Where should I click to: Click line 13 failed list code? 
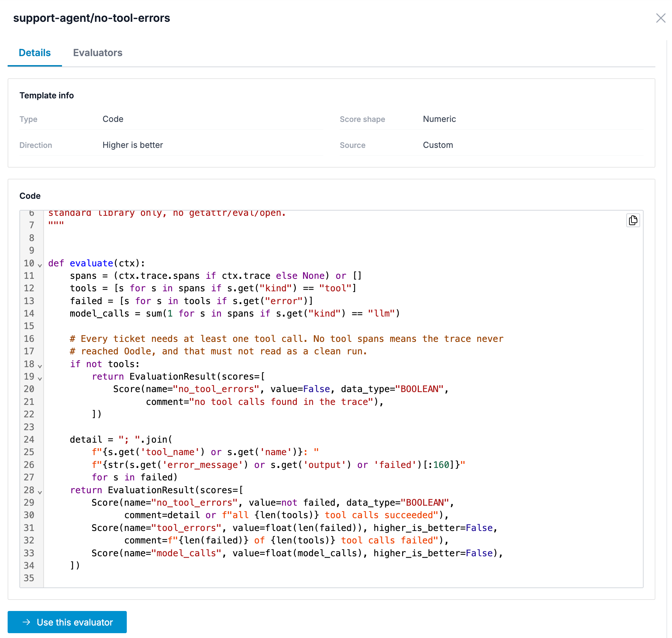point(192,301)
